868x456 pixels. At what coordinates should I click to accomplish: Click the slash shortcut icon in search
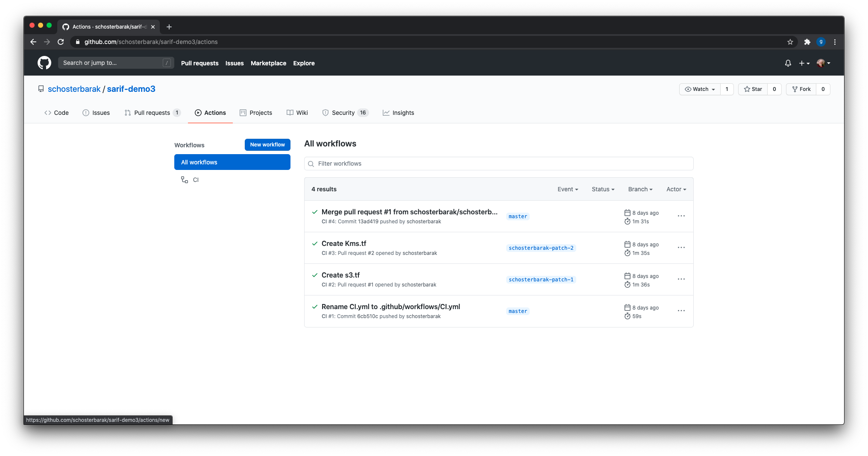click(x=167, y=63)
